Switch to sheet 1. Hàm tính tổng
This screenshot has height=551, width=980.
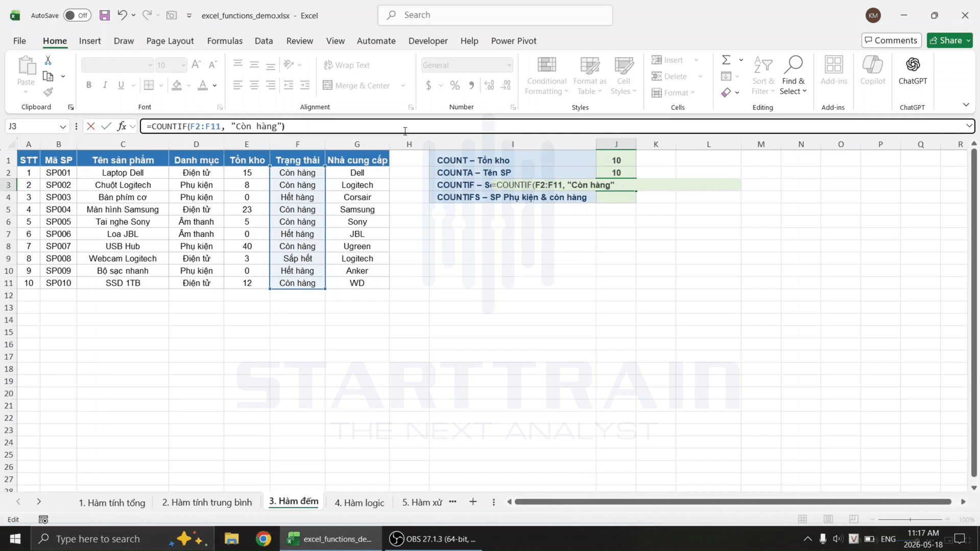pyautogui.click(x=112, y=502)
